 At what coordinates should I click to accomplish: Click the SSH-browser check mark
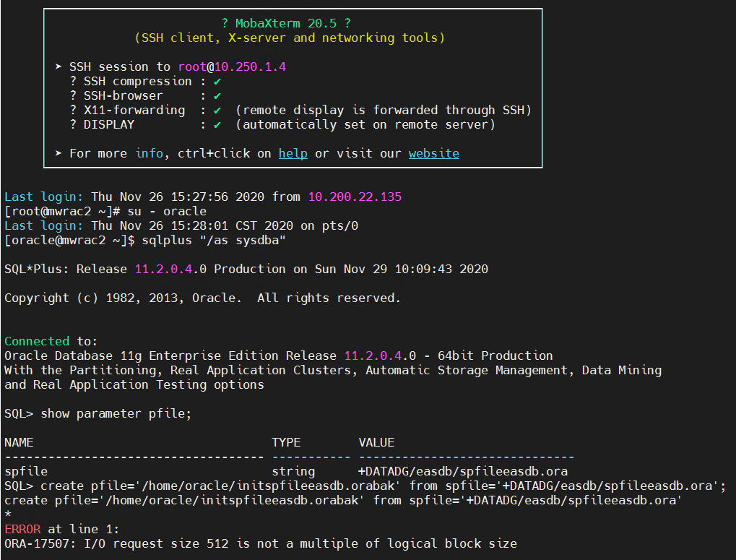point(217,96)
